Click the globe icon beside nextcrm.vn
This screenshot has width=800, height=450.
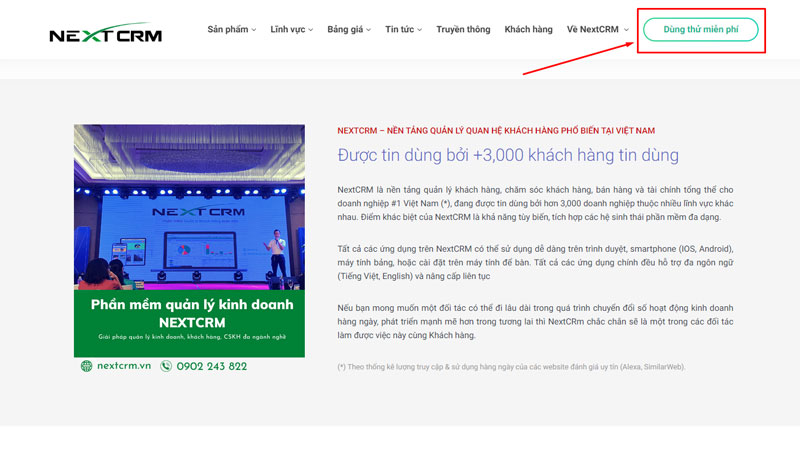pyautogui.click(x=86, y=366)
